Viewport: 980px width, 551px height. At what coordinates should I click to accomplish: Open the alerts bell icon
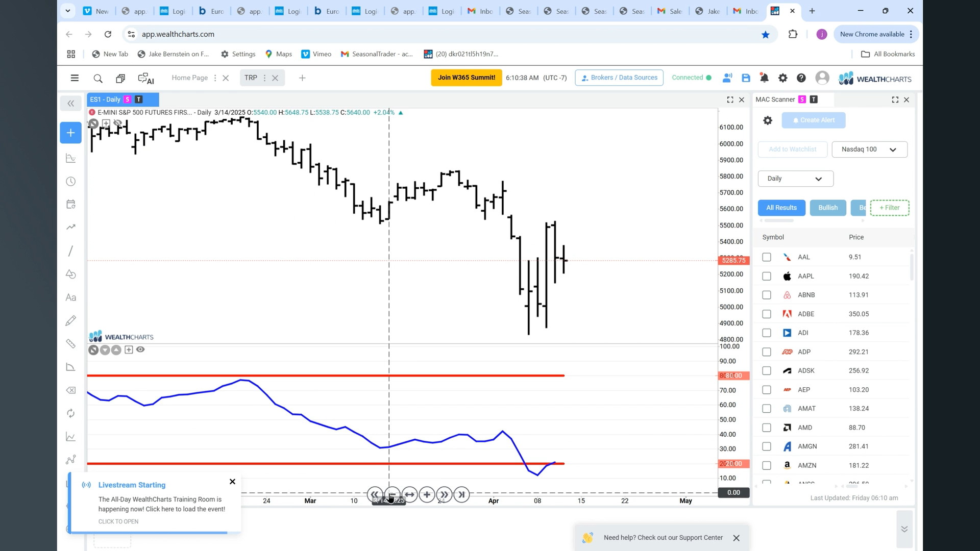point(764,78)
